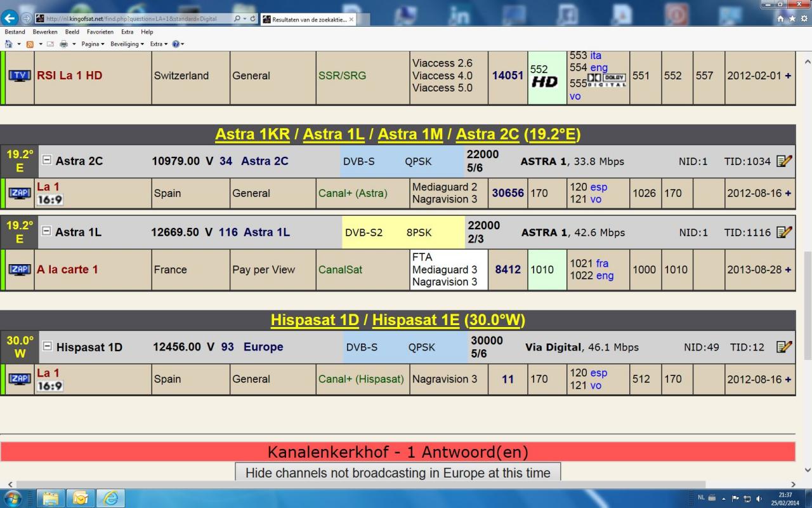Open the Windows Start orb
This screenshot has height=508, width=812.
(12, 498)
